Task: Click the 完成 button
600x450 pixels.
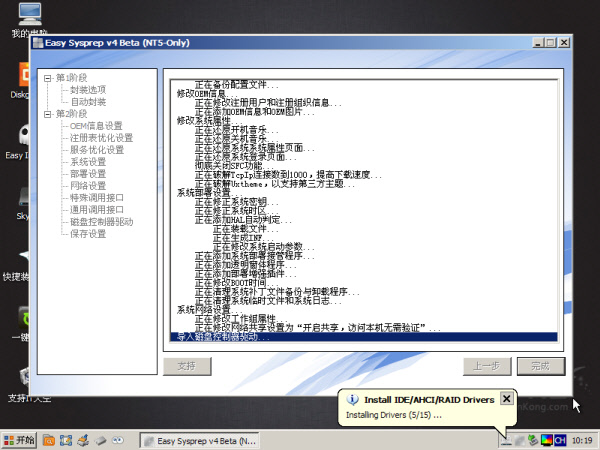Action: 541,366
